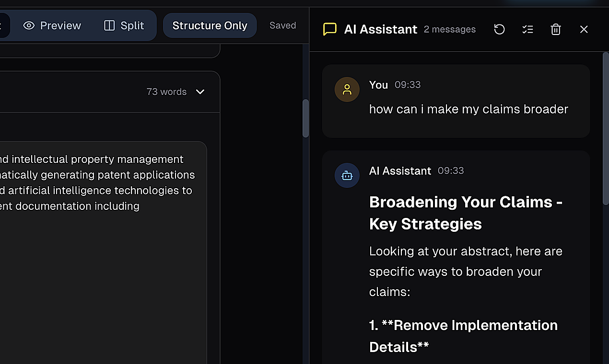Click the 73 words count label
This screenshot has height=364, width=609.
coord(166,91)
